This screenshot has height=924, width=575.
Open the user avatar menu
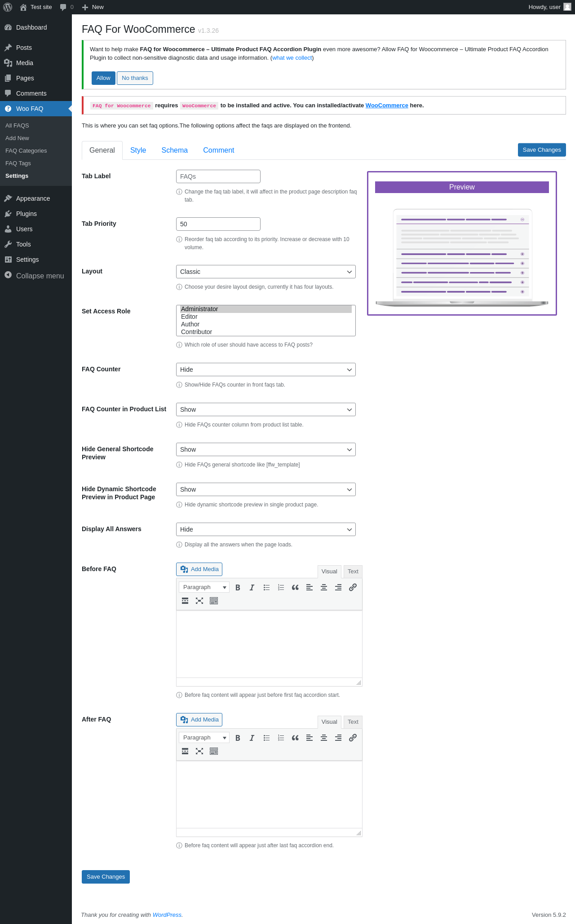549,7
